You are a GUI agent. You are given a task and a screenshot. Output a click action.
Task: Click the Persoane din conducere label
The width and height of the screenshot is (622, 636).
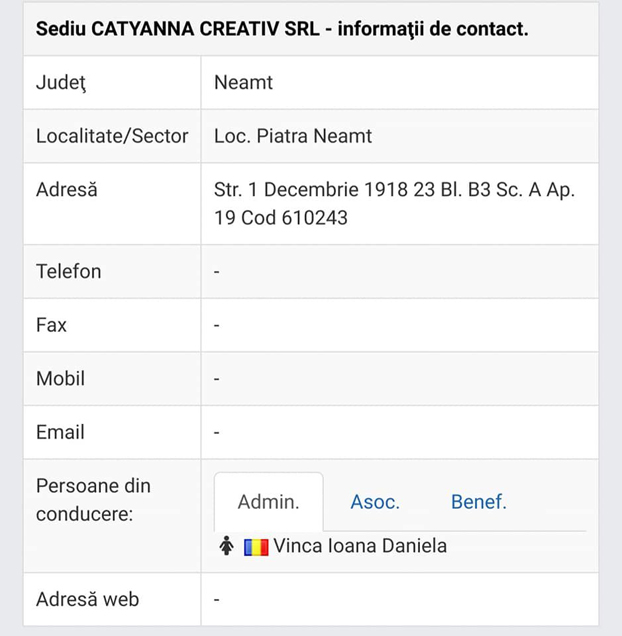93,500
